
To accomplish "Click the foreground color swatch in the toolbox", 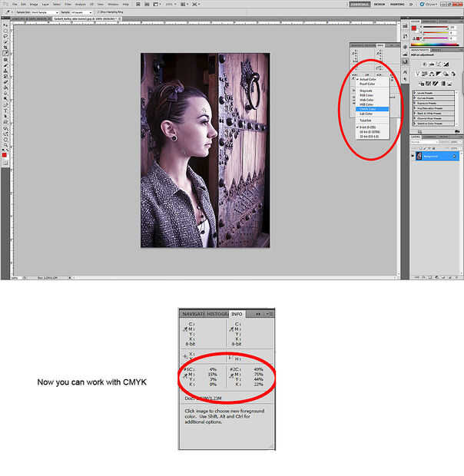I will (x=5, y=155).
